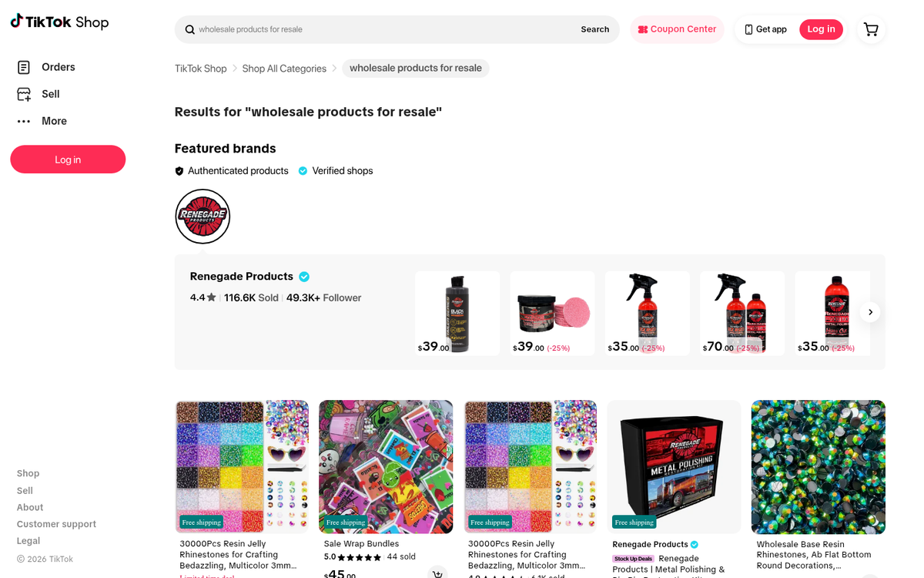Image resolution: width=924 pixels, height=578 pixels.
Task: Open the Coupon Center
Action: point(677,29)
